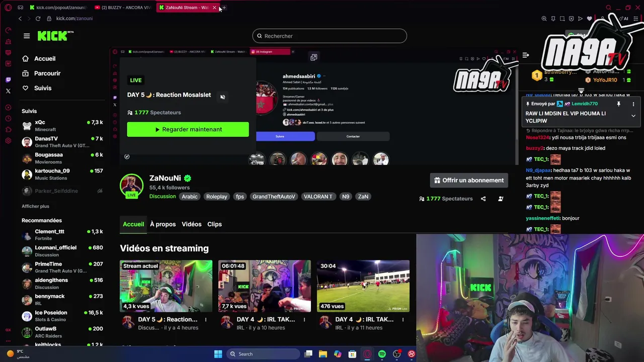The width and height of the screenshot is (644, 362).
Task: Reload the page with refresh icon
Action: click(x=38, y=19)
